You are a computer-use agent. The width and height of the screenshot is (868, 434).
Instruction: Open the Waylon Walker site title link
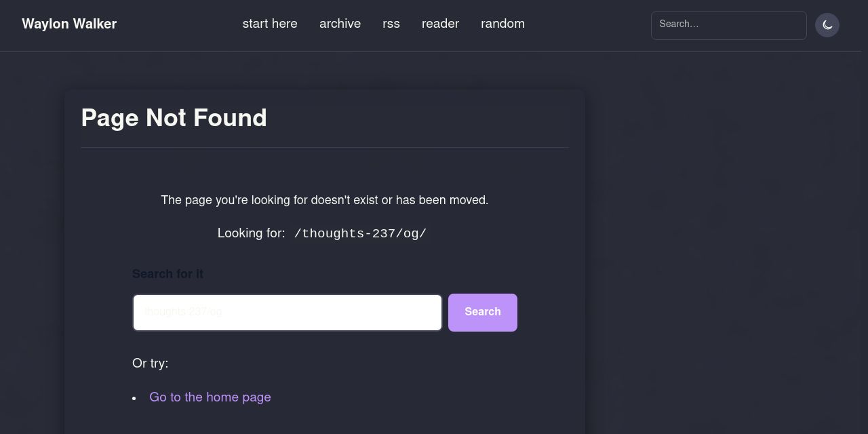(69, 24)
